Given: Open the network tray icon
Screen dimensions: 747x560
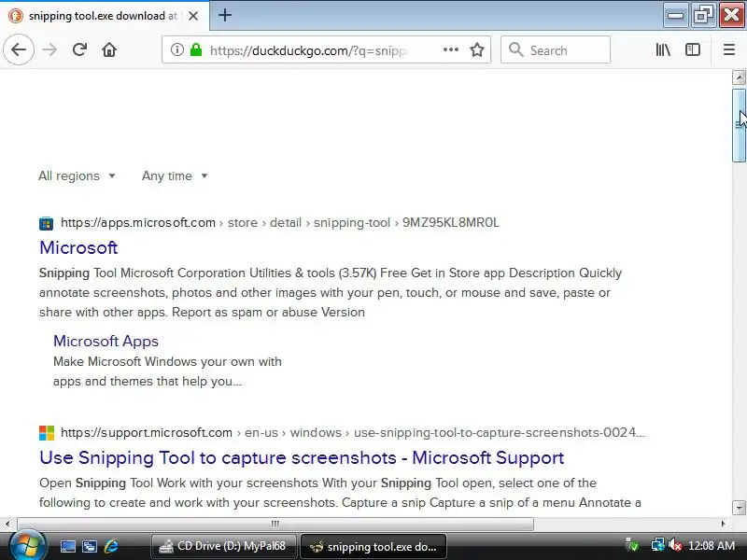Looking at the screenshot, I should [657, 545].
